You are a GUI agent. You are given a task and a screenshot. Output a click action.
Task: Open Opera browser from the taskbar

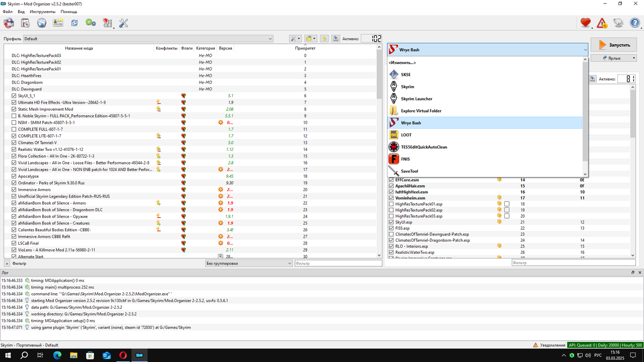123,355
